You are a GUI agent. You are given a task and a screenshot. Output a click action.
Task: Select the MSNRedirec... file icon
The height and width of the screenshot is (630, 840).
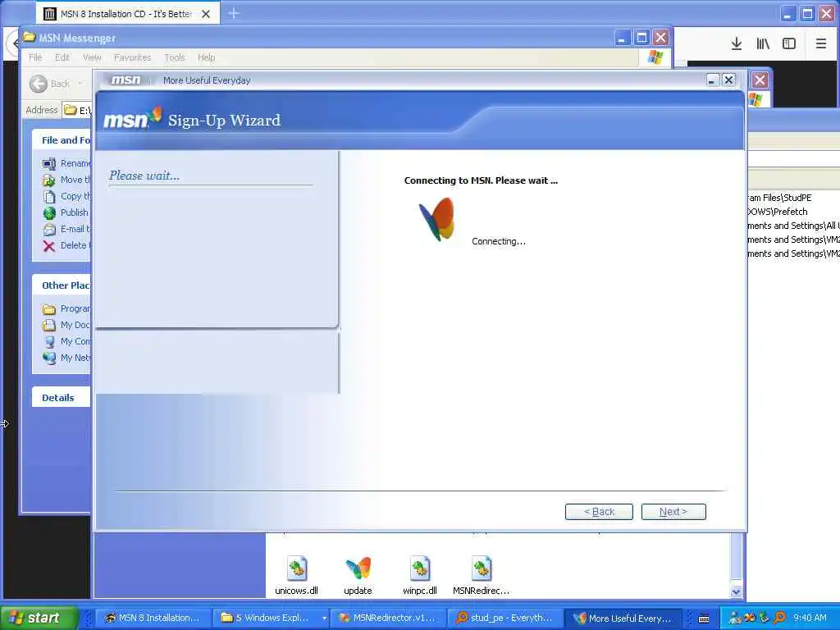click(x=481, y=569)
